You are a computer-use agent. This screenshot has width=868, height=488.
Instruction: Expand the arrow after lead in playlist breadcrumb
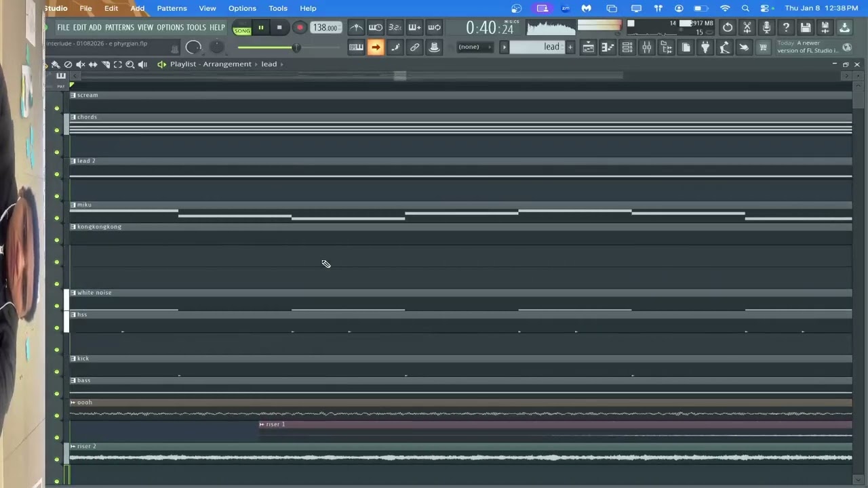click(x=281, y=64)
